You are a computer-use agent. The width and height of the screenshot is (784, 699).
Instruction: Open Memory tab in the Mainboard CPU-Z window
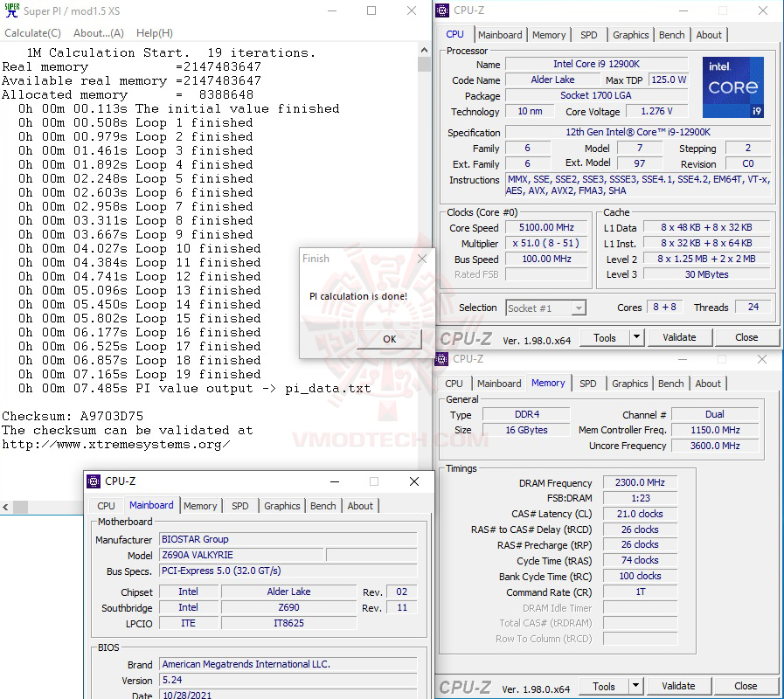200,506
